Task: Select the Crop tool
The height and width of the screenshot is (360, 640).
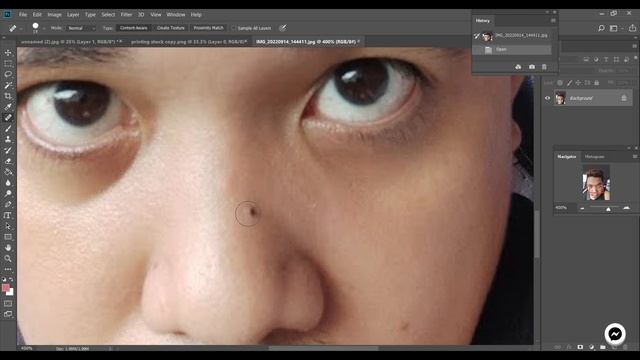Action: 8,96
